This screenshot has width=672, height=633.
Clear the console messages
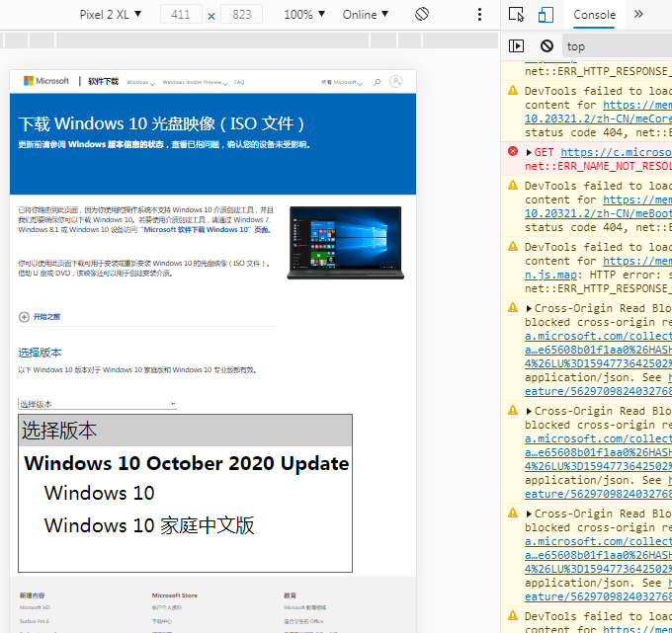click(x=546, y=45)
